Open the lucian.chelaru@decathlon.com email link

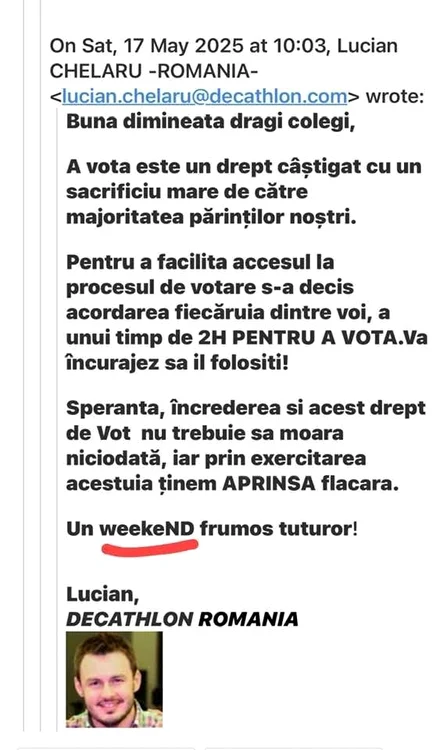tap(204, 96)
